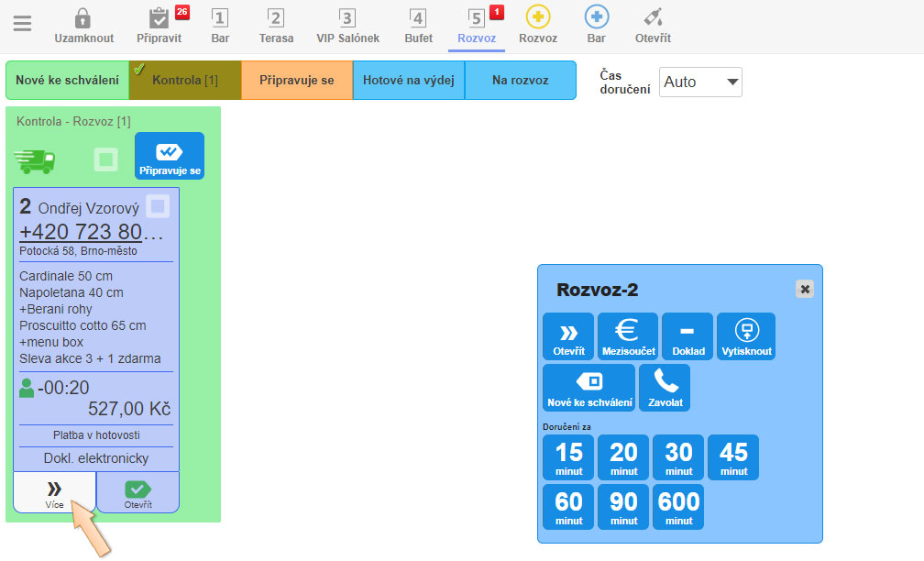Close the Rozvoz-2 popup
Viewport: 924px width, 561px height.
[805, 289]
